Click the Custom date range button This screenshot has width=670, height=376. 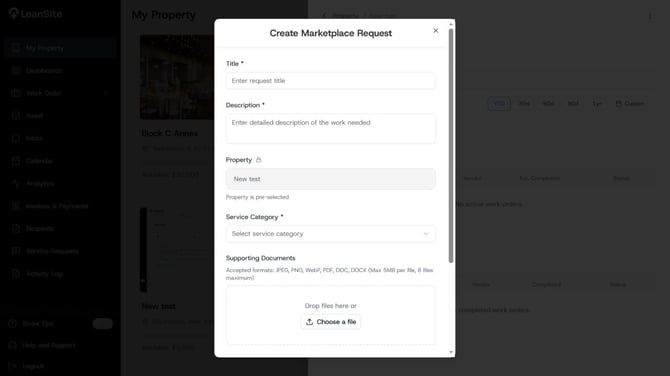(x=630, y=103)
